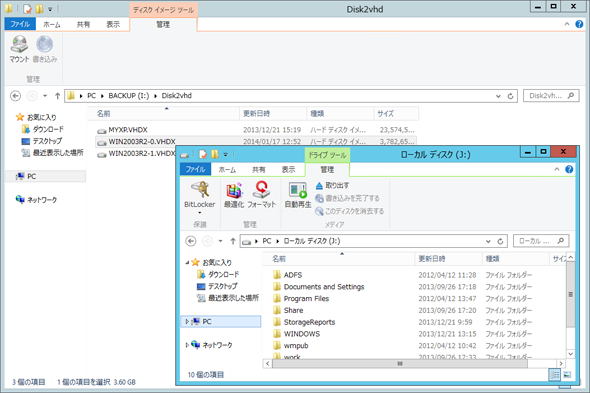Click the Disk2vhd search box
This screenshot has width=590, height=393.
(x=551, y=96)
